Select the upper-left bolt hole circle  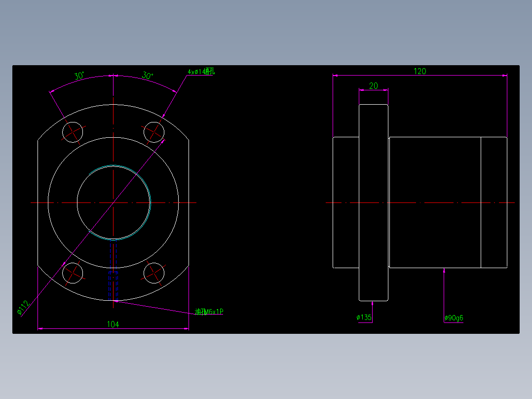(73, 132)
